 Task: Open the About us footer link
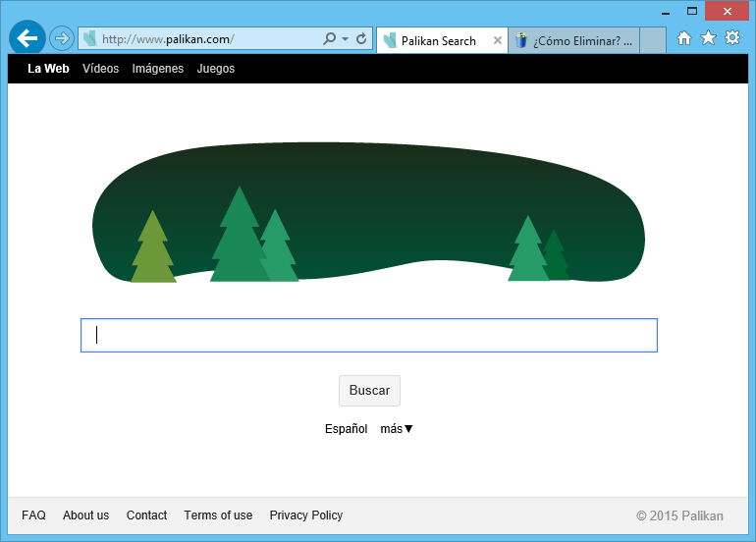click(x=85, y=515)
